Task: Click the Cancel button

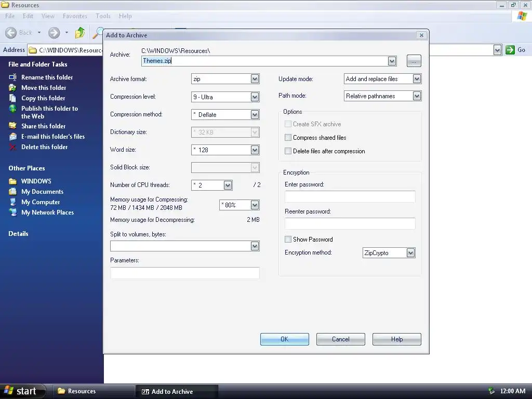Action: click(341, 339)
